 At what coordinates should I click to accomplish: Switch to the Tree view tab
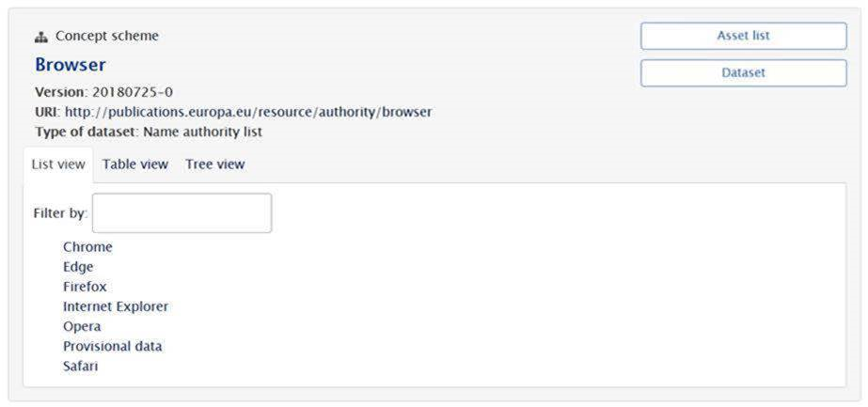[x=214, y=164]
